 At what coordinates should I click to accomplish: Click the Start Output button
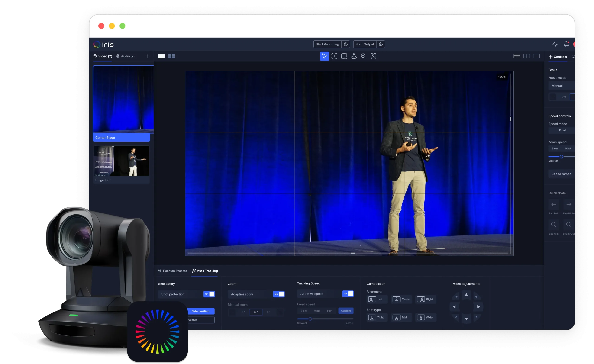[x=365, y=44]
